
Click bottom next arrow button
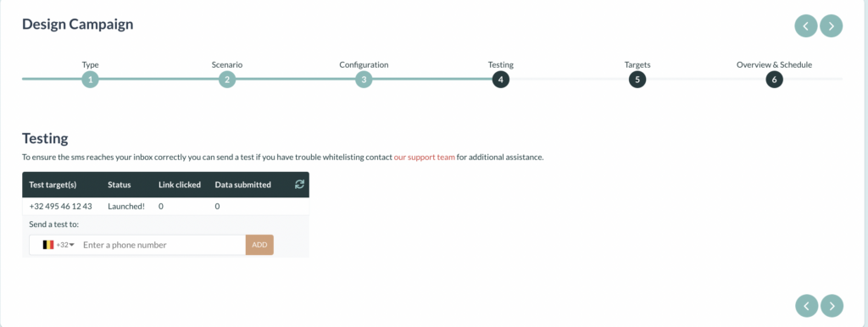(832, 306)
